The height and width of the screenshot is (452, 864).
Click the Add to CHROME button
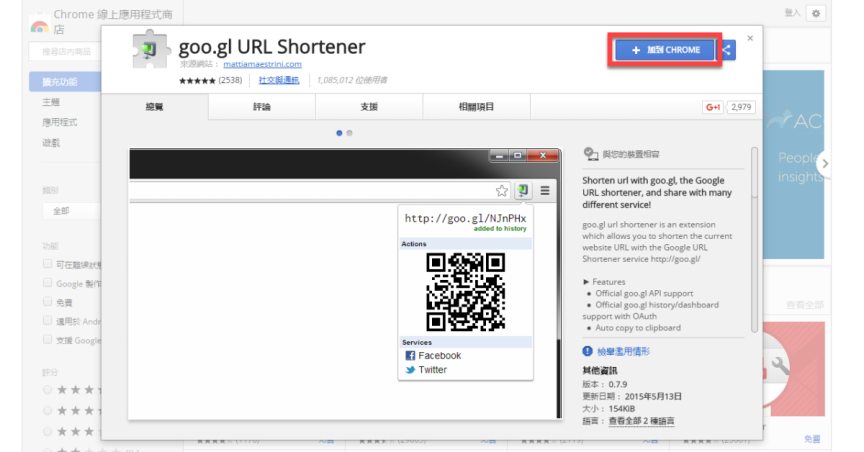tap(665, 50)
